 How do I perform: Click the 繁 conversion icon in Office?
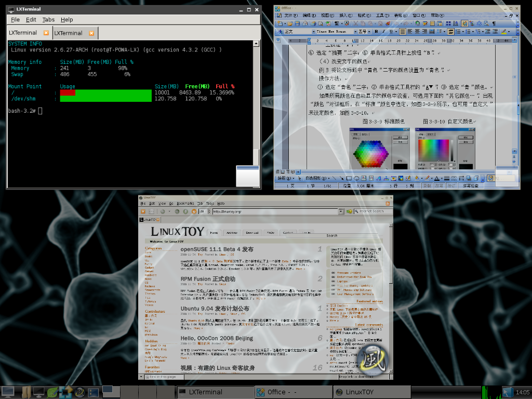(x=337, y=23)
